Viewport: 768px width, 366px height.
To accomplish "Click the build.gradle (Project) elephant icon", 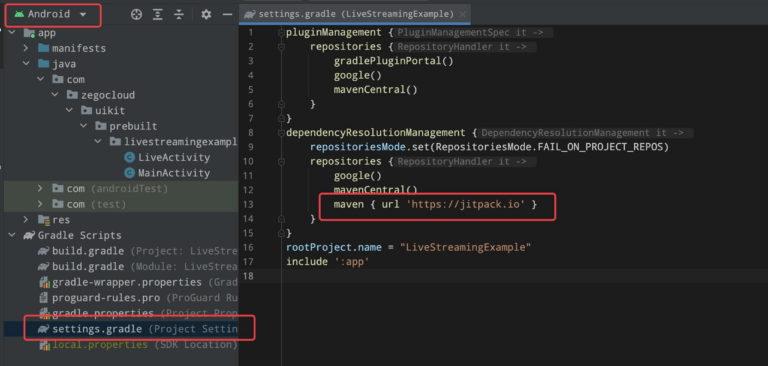I will (44, 251).
